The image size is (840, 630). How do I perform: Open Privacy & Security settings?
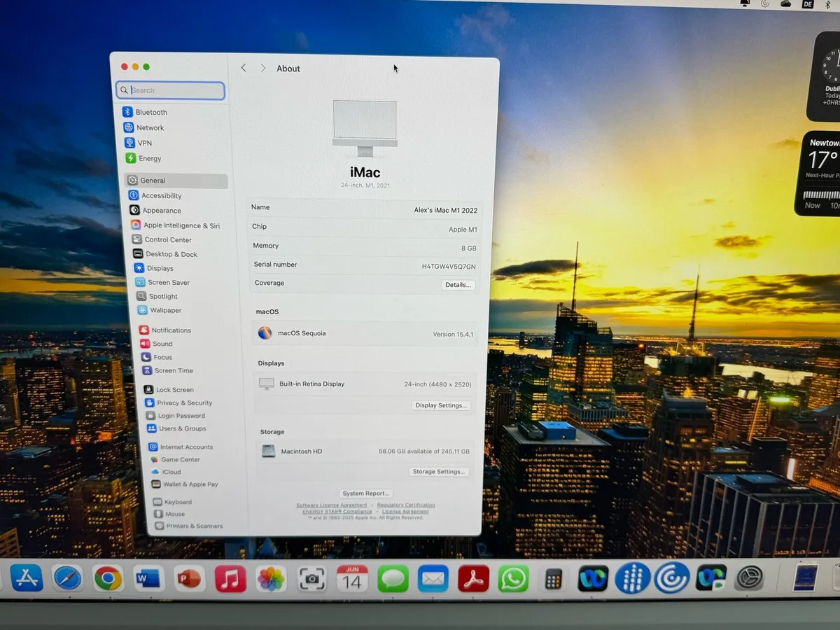coord(178,402)
